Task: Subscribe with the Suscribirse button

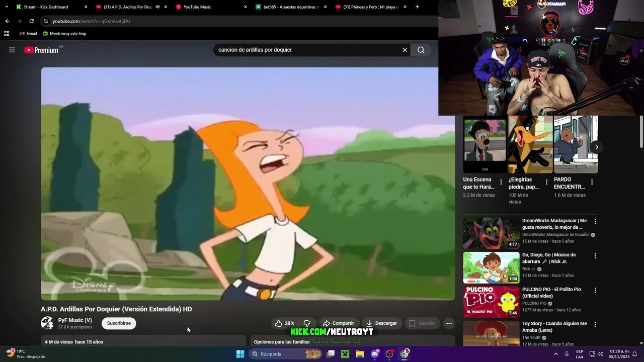Action: [x=119, y=323]
